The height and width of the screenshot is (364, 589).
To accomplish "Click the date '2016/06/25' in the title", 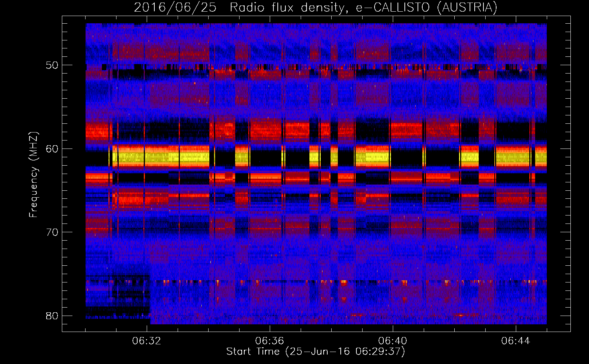I will click(175, 7).
